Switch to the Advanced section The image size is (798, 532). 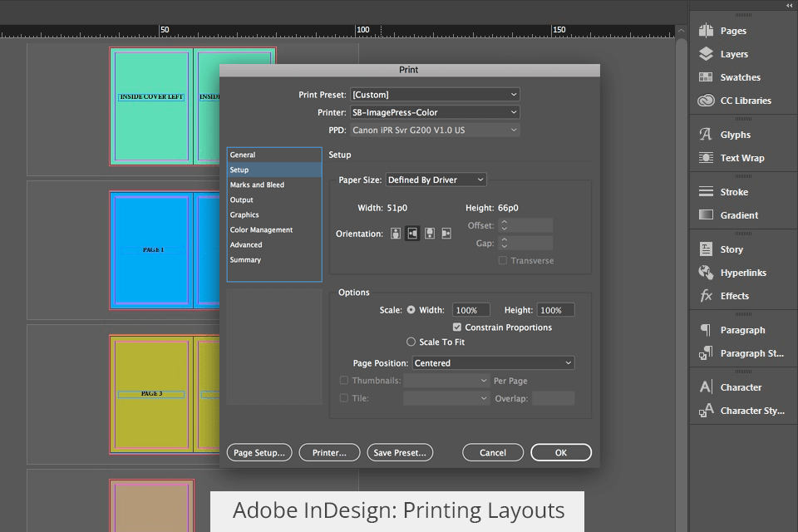274,244
